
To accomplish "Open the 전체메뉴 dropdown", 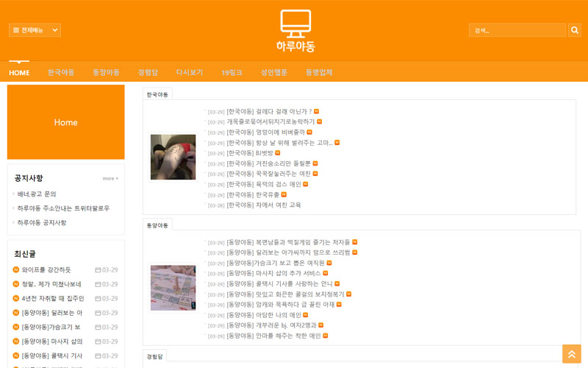I will 35,30.
